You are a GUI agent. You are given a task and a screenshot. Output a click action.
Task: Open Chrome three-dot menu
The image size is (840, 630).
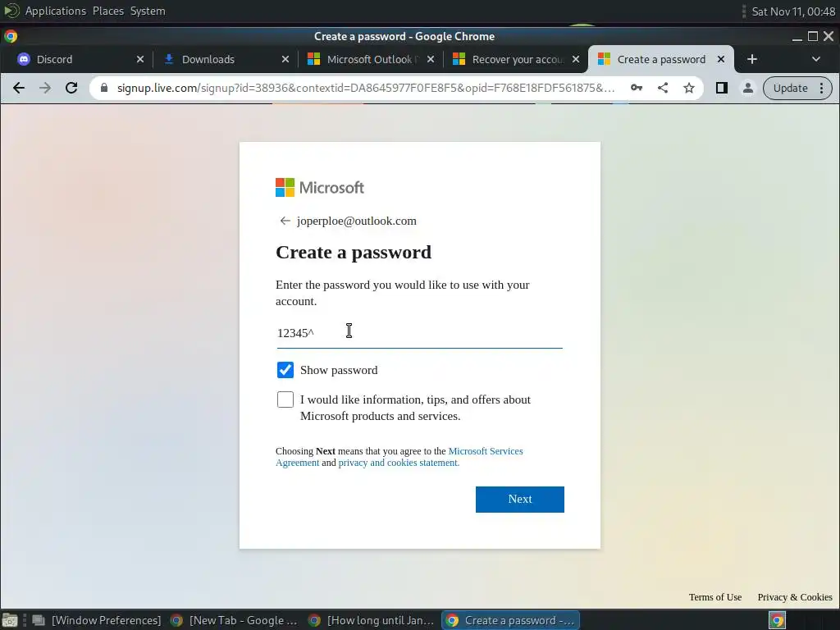click(822, 88)
